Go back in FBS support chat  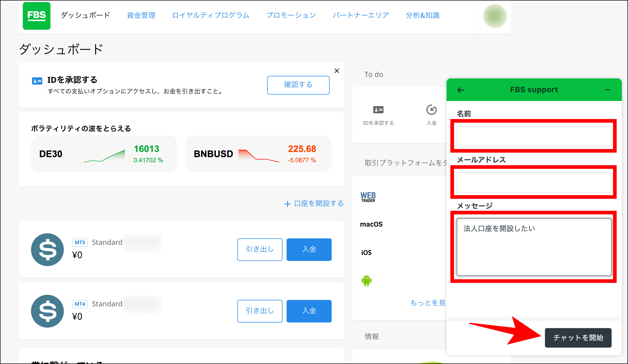tap(461, 90)
